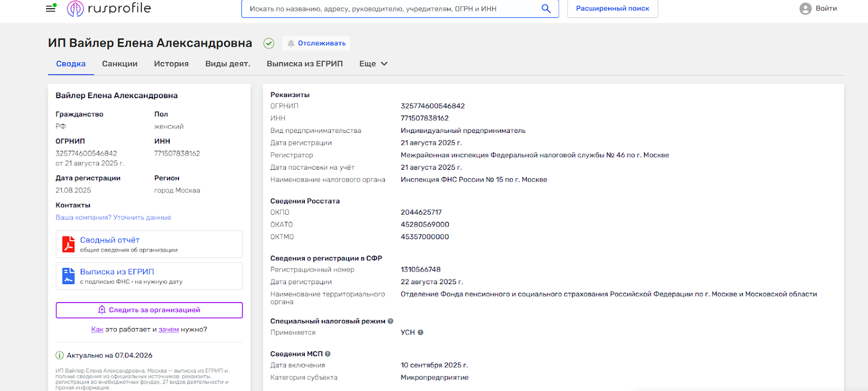Click the help icon next to Специальный налоговый режим

tap(391, 321)
